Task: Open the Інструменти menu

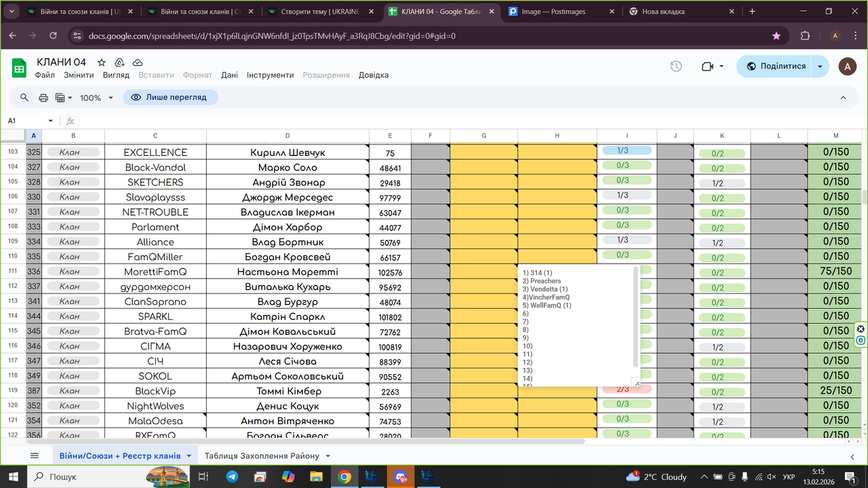Action: point(270,75)
